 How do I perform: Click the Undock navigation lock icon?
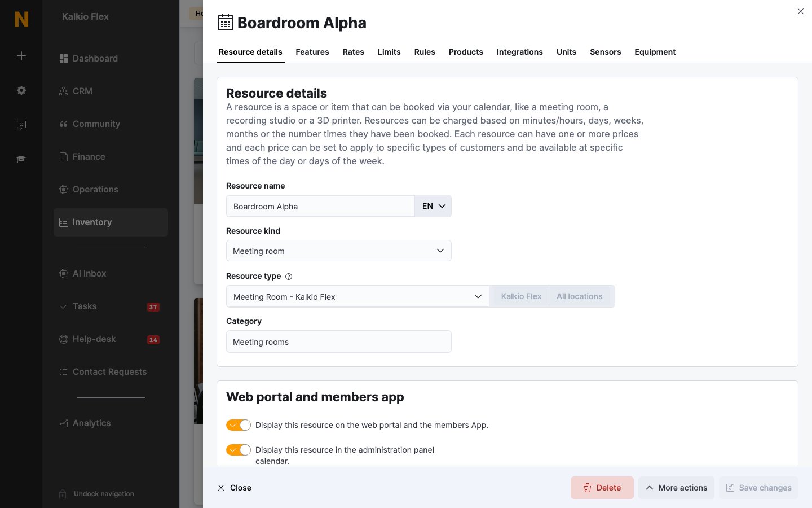pos(63,494)
